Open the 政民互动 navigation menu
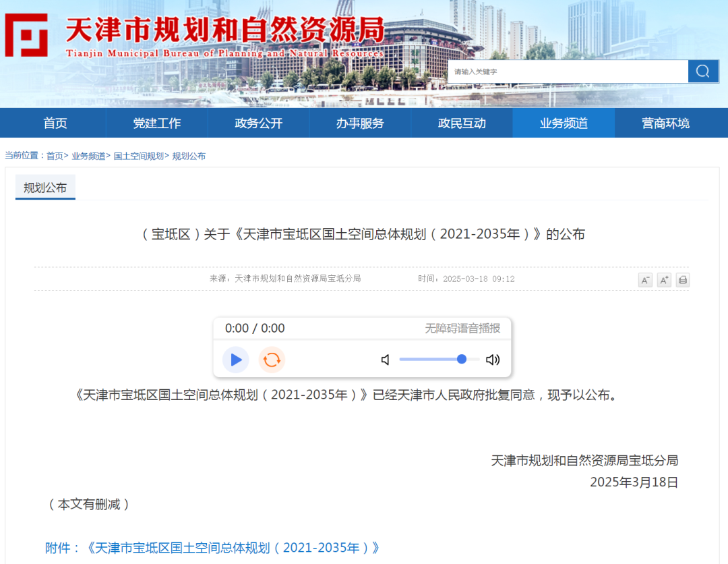 [462, 123]
